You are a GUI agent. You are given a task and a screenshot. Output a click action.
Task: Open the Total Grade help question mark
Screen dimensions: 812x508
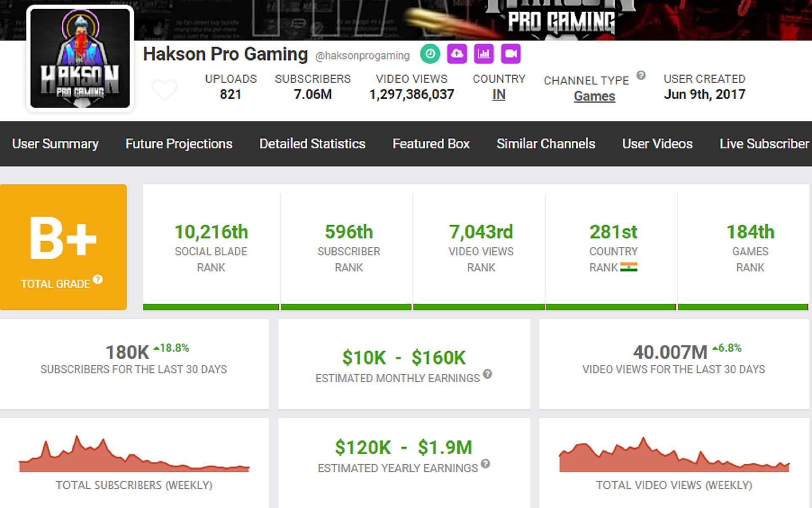(x=98, y=279)
